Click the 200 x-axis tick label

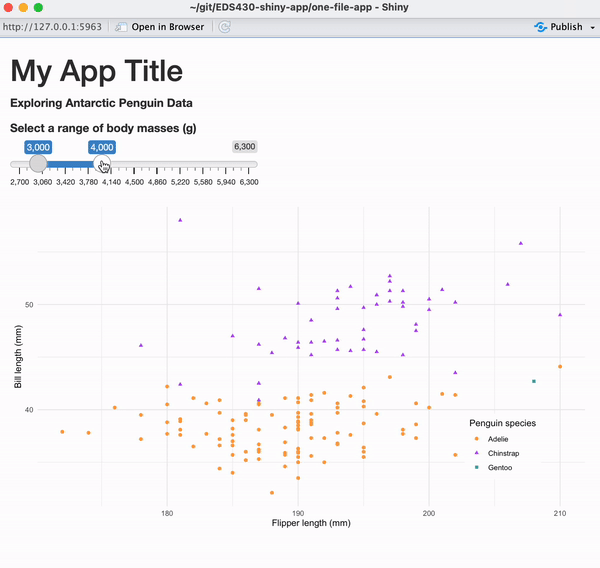(429, 513)
